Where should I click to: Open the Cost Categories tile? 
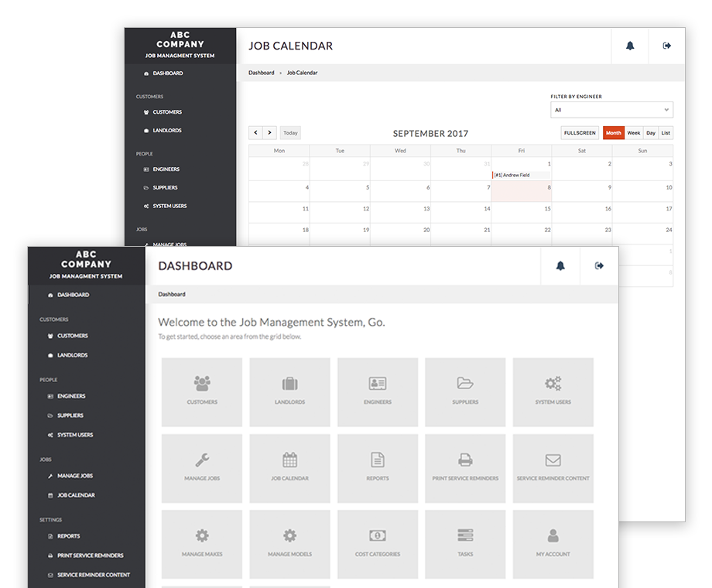coord(378,544)
